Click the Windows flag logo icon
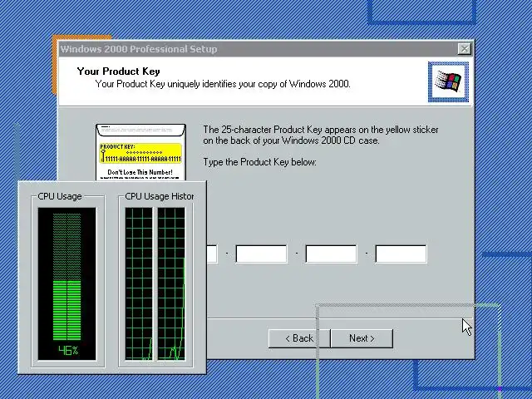 click(448, 81)
